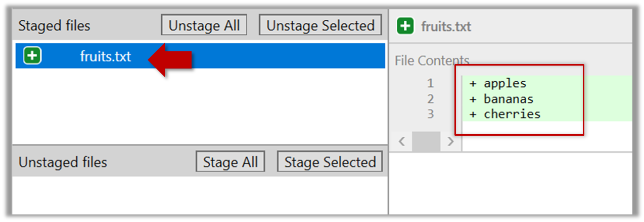This screenshot has width=644, height=222.
Task: Click the green plus icon in diff header
Action: tap(405, 26)
